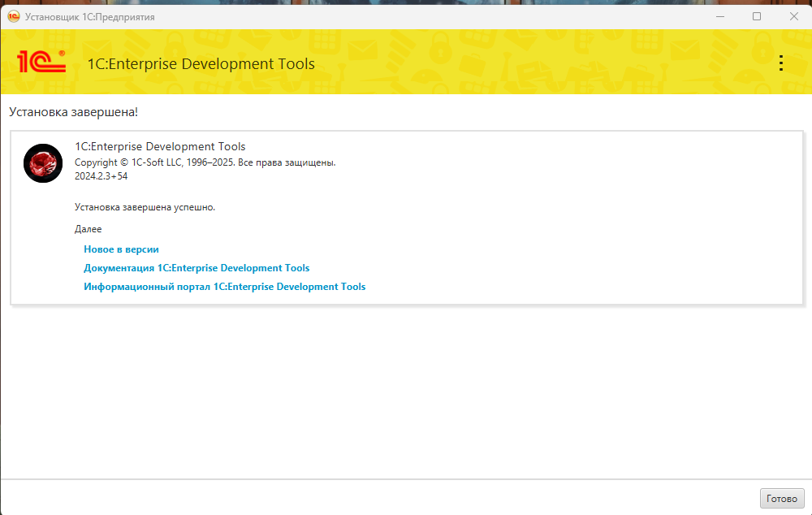Click the version number "2024.2.3+54"
The height and width of the screenshot is (515, 812).
point(101,176)
